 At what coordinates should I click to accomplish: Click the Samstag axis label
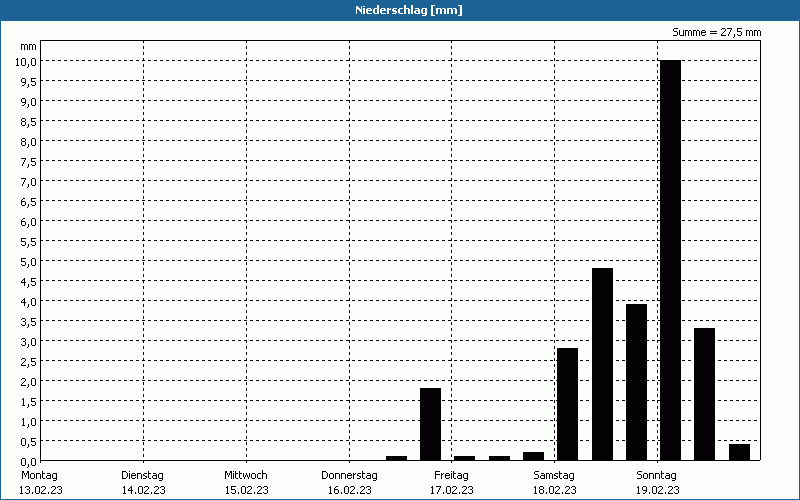(554, 475)
